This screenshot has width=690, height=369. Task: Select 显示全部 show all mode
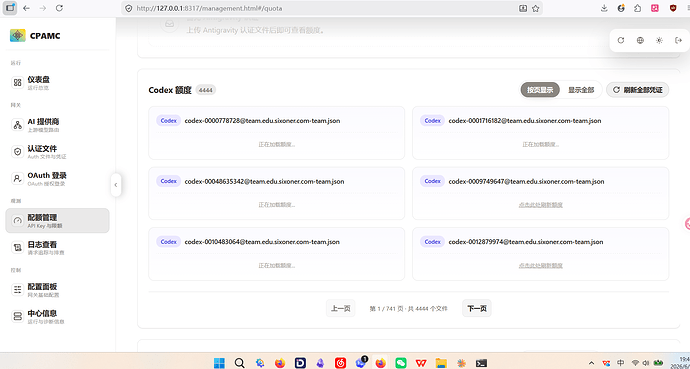tap(581, 90)
